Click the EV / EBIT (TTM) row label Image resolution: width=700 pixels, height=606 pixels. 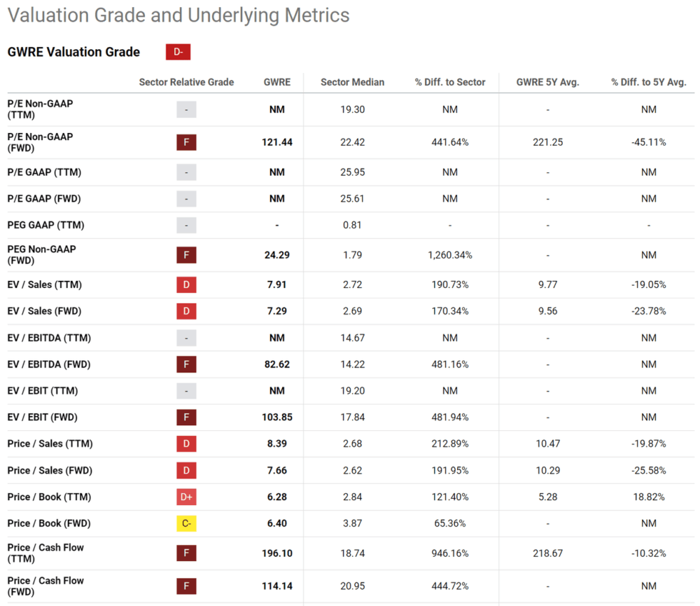[x=43, y=391]
